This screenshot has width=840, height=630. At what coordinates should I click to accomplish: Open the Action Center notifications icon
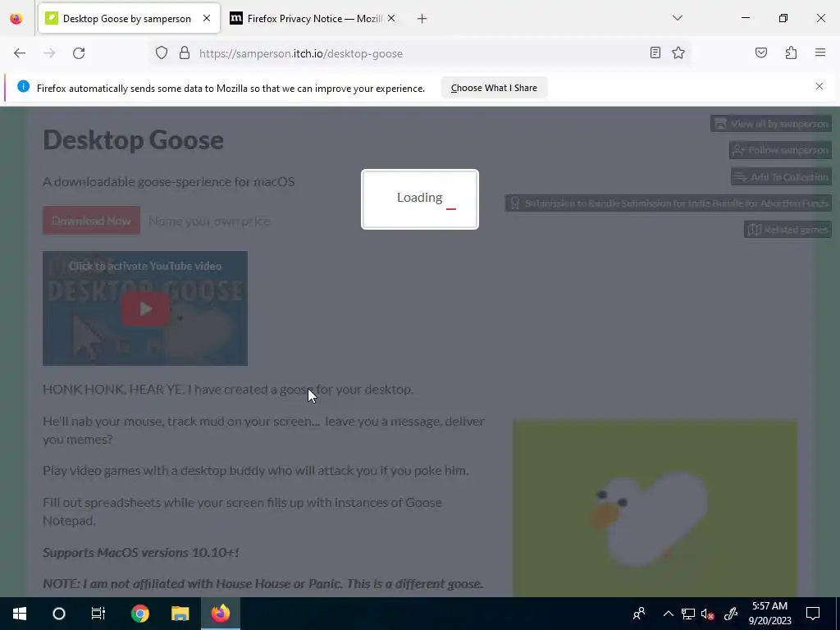tap(813, 614)
